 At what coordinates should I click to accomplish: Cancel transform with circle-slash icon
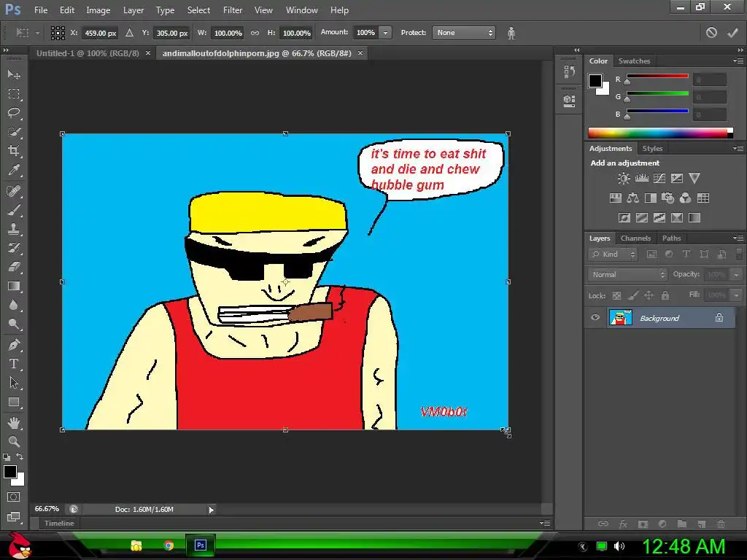point(711,33)
